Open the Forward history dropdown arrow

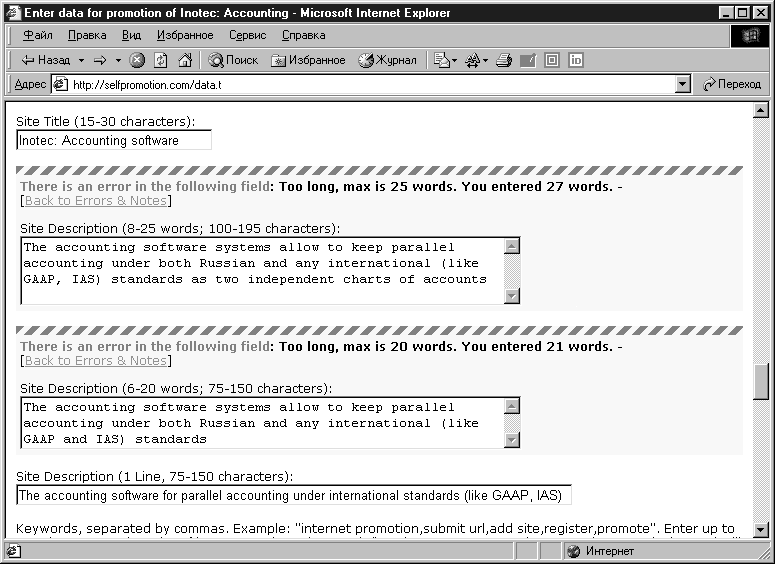pyautogui.click(x=118, y=60)
